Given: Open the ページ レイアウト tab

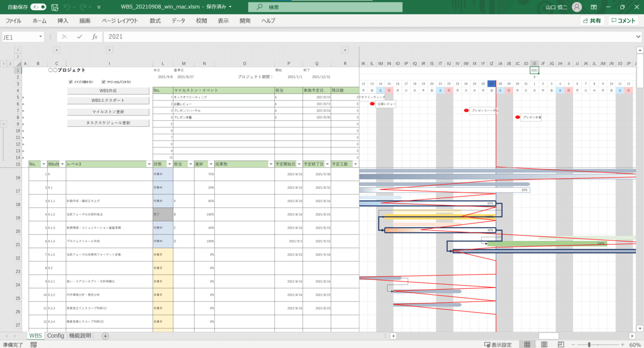Looking at the screenshot, I should [x=120, y=21].
